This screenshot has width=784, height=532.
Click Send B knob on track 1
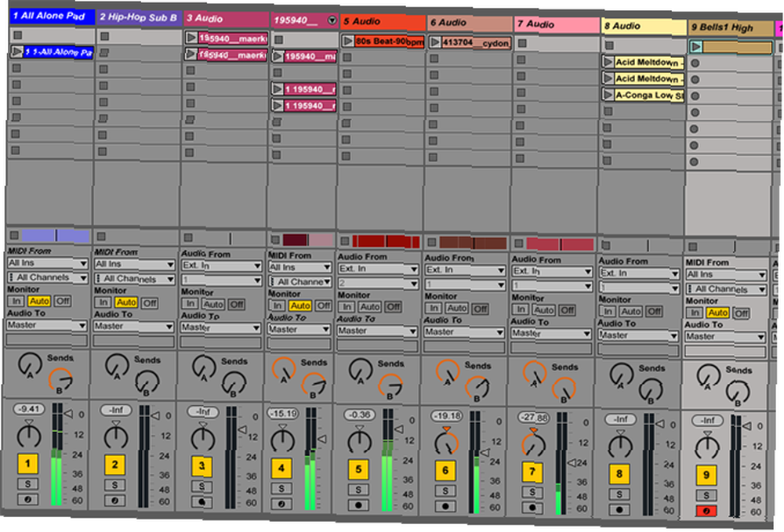pos(60,381)
